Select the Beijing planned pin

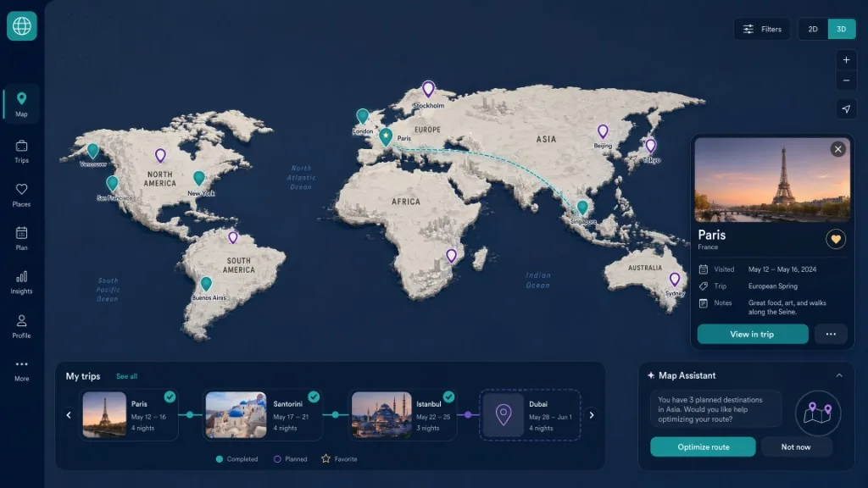[x=603, y=131]
